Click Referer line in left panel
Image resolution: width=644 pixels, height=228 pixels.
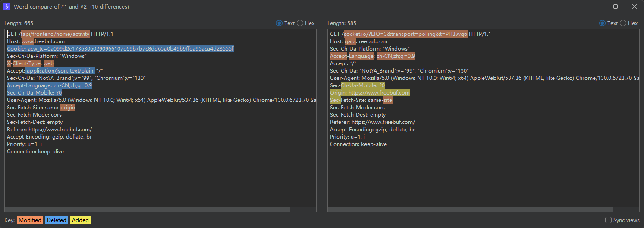[49, 130]
